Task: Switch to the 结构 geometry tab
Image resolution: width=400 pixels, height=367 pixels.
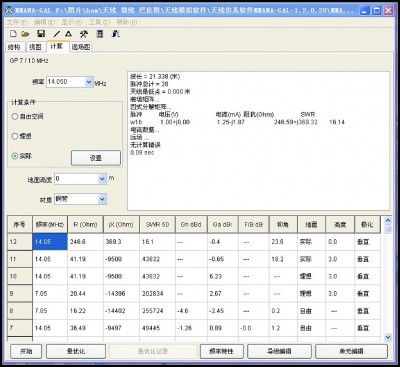Action: (14, 47)
